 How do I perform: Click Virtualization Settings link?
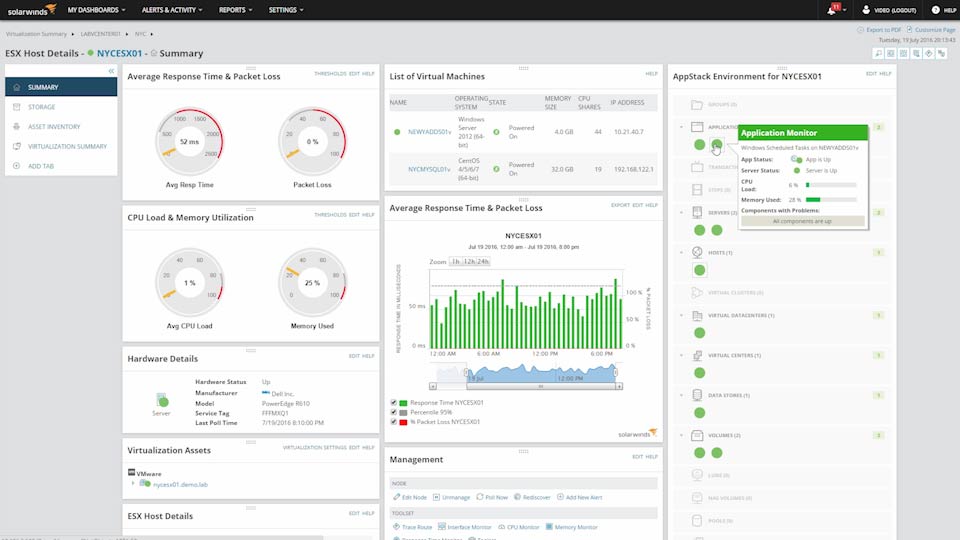point(314,448)
